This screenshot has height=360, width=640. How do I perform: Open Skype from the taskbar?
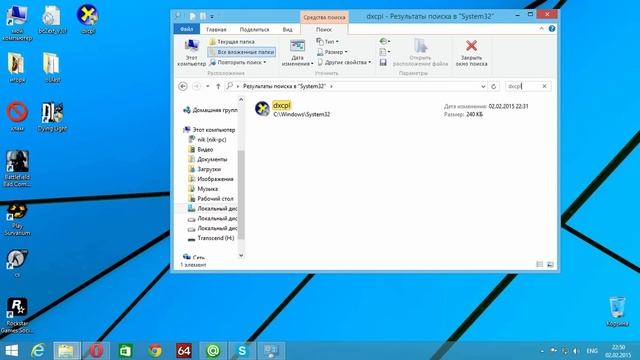point(242,351)
